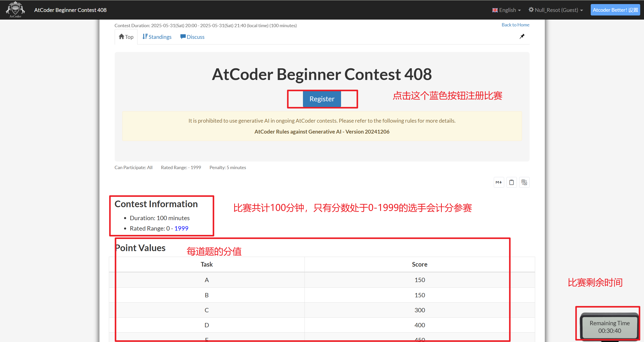644x342 pixels.
Task: Open the chevron beside English
Action: click(519, 10)
